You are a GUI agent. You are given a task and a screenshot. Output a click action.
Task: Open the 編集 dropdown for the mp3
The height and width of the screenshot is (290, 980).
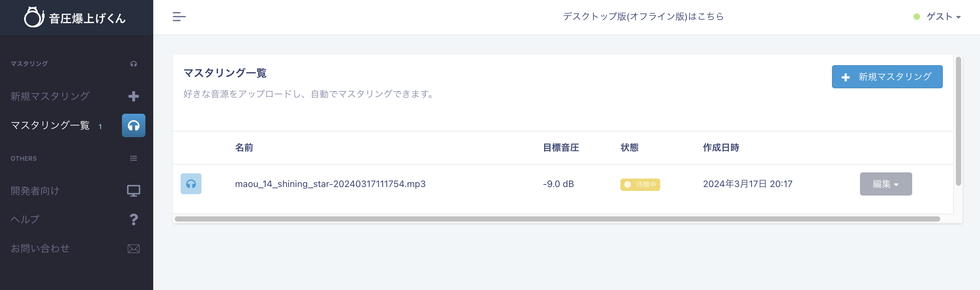(886, 184)
